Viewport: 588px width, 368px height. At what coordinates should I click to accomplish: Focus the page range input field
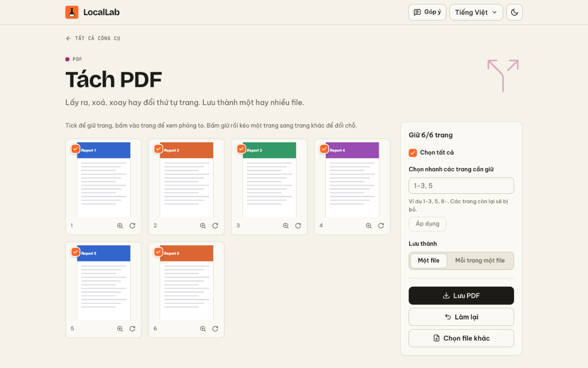tap(461, 185)
